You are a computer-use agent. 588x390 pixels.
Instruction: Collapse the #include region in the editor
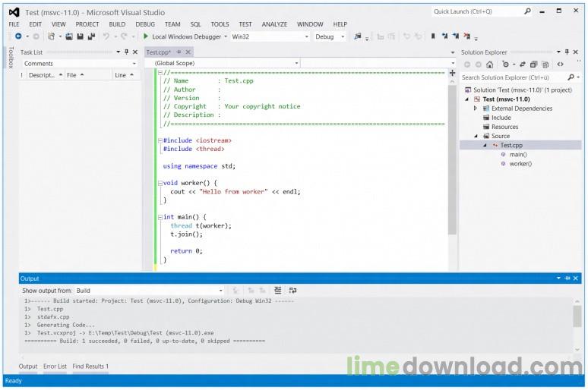[160, 140]
